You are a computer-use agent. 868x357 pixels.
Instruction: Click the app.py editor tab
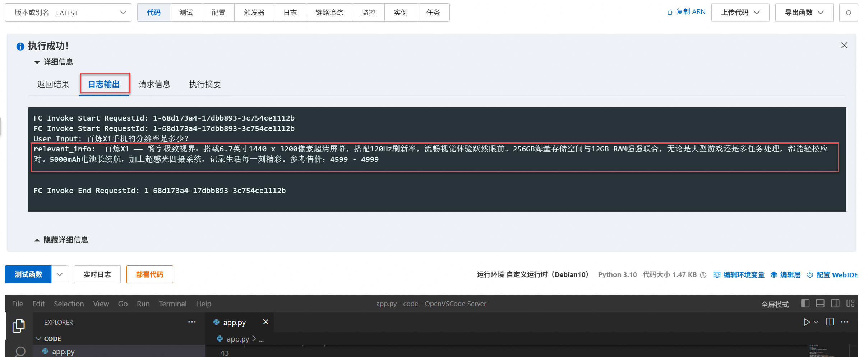coord(240,322)
